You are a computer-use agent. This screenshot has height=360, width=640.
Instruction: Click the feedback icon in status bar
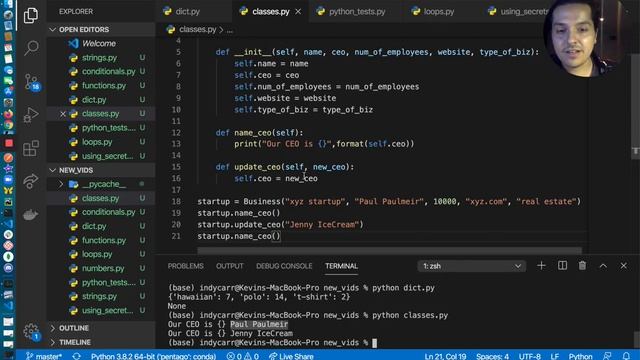607,356
